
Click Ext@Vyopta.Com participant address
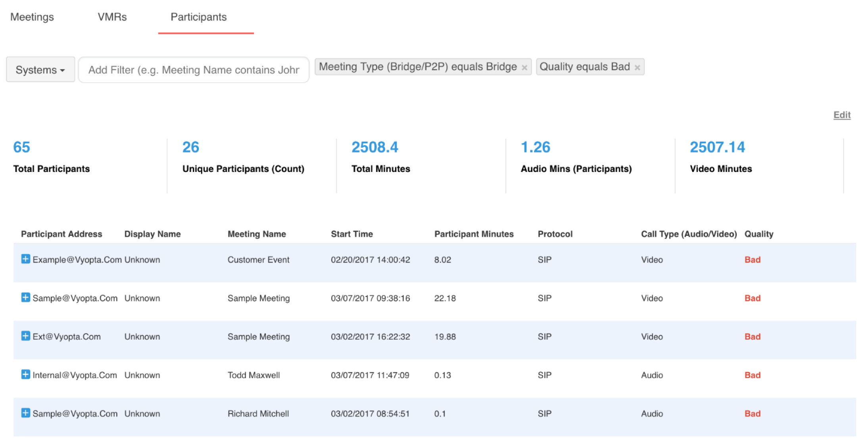[x=66, y=337]
